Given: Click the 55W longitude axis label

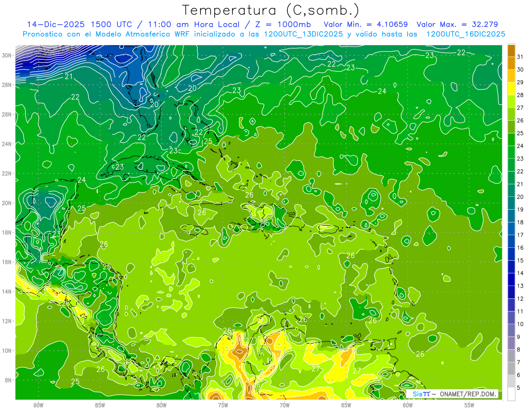Looking at the screenshot, I should [x=469, y=405].
